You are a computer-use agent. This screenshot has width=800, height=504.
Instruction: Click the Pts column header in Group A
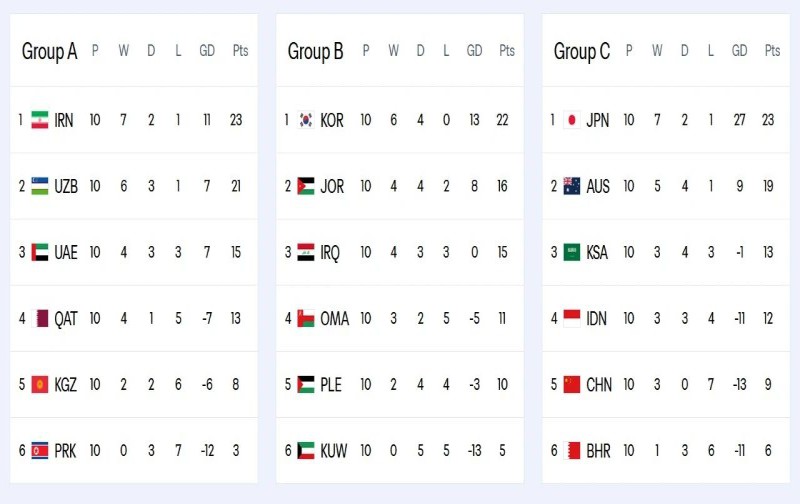coord(240,51)
